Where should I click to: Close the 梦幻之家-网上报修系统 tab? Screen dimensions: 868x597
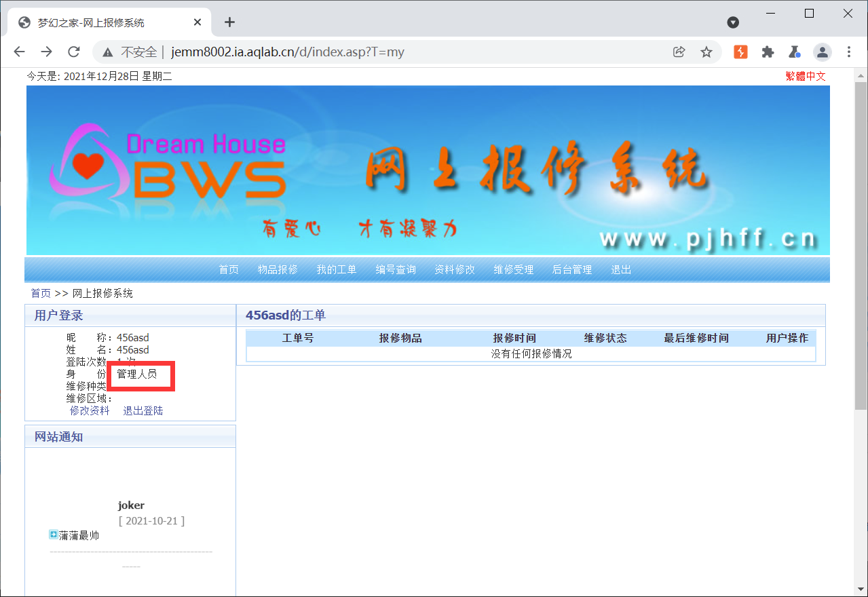[197, 22]
